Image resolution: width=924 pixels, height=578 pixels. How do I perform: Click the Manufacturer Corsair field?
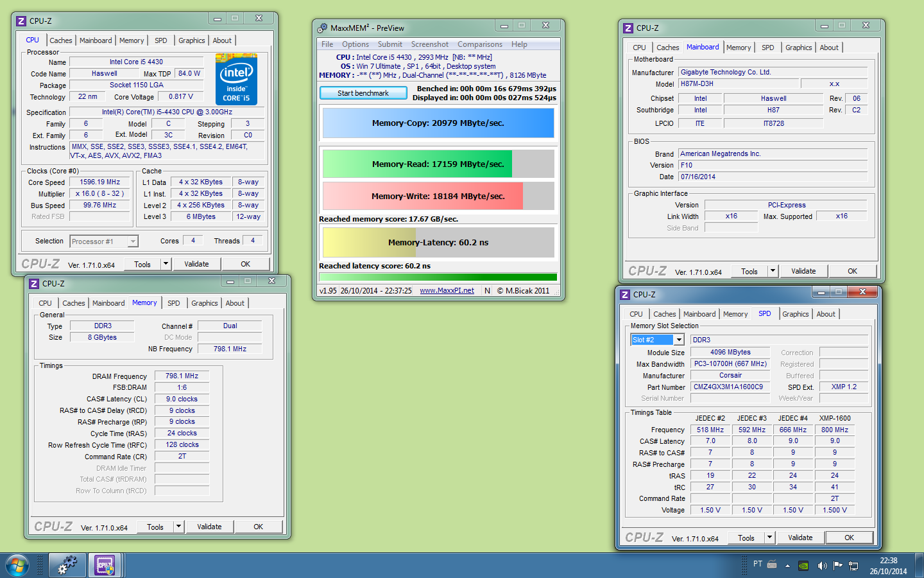tap(730, 376)
